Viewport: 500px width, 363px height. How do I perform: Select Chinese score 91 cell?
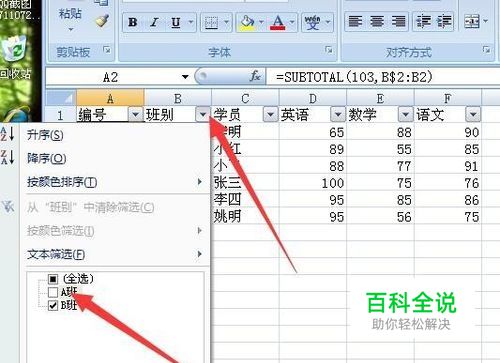point(448,166)
